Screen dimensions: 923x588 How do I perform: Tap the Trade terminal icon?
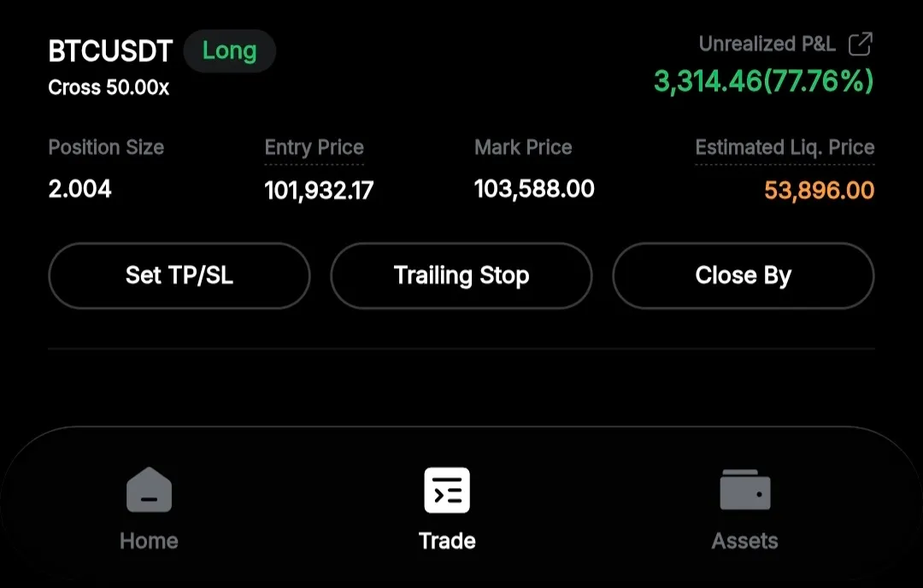click(447, 490)
